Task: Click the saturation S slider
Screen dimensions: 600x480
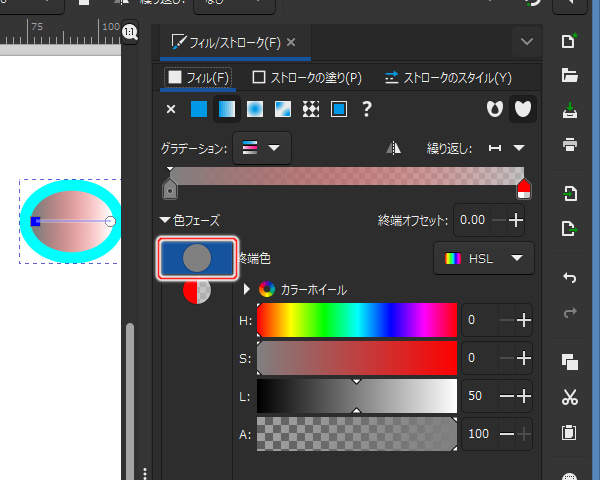Action: coord(357,358)
